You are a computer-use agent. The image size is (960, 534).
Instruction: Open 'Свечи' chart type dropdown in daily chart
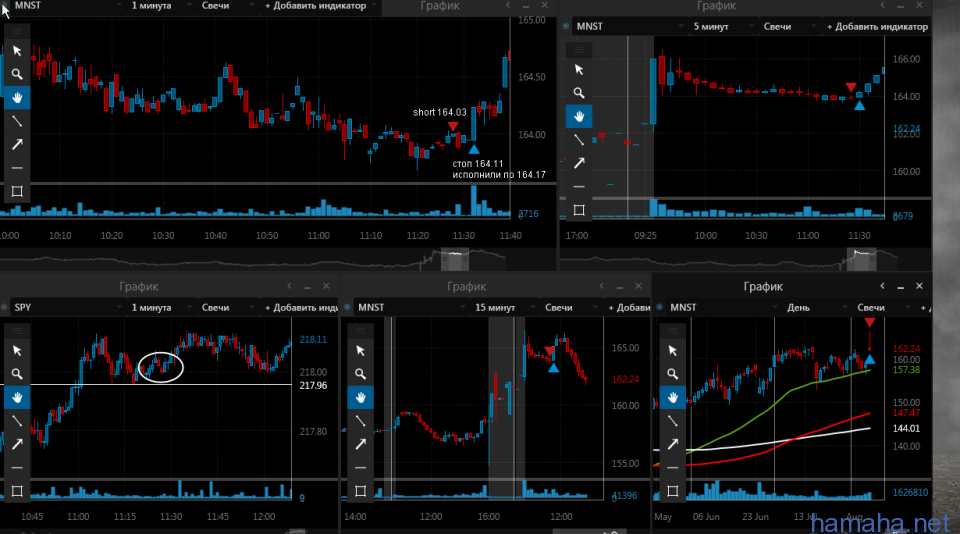pyautogui.click(x=881, y=307)
